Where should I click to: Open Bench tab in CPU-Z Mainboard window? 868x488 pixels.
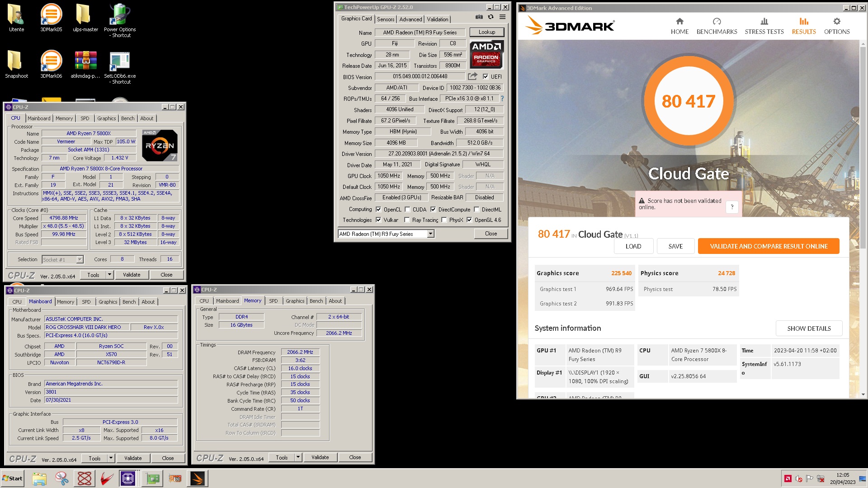[129, 302]
